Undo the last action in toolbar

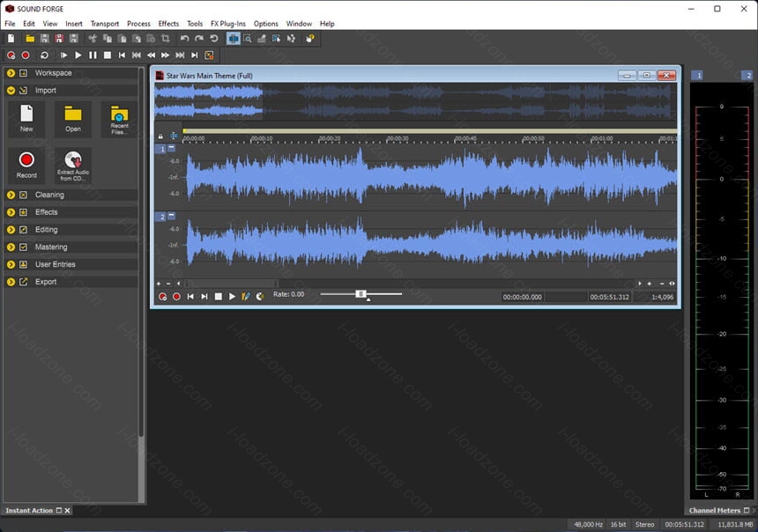click(185, 39)
